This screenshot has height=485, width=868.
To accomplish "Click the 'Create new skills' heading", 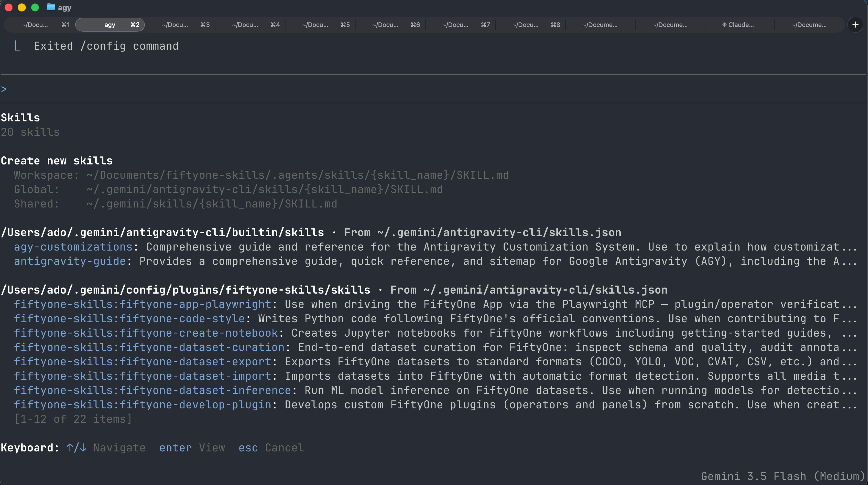I will [x=57, y=160].
